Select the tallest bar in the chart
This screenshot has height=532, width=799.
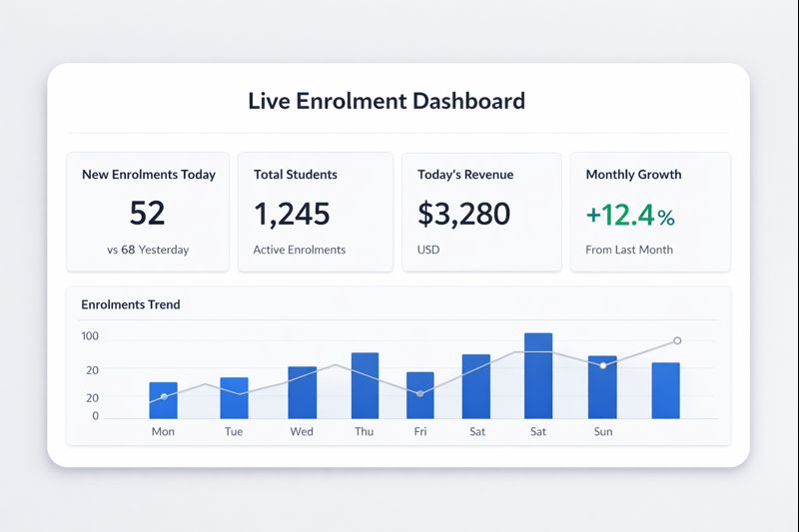tap(538, 376)
